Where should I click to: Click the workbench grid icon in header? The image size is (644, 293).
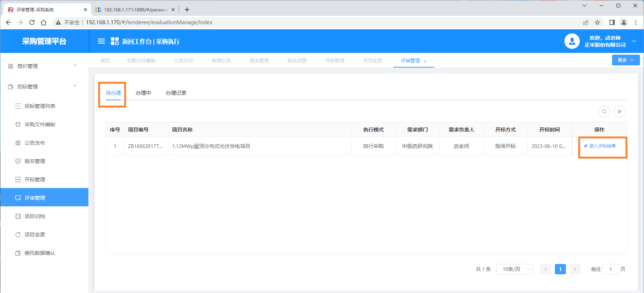point(115,41)
